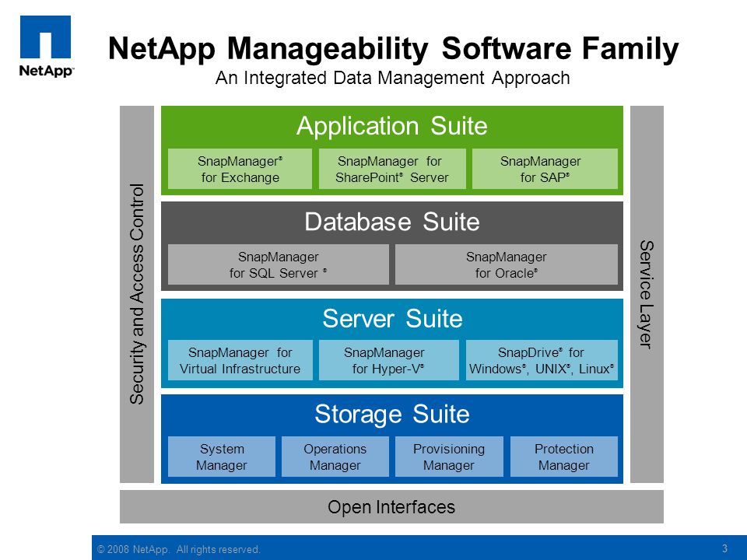The image size is (747, 560).
Task: Click the slide title NetApp Manageability Software Family
Action: click(x=394, y=48)
